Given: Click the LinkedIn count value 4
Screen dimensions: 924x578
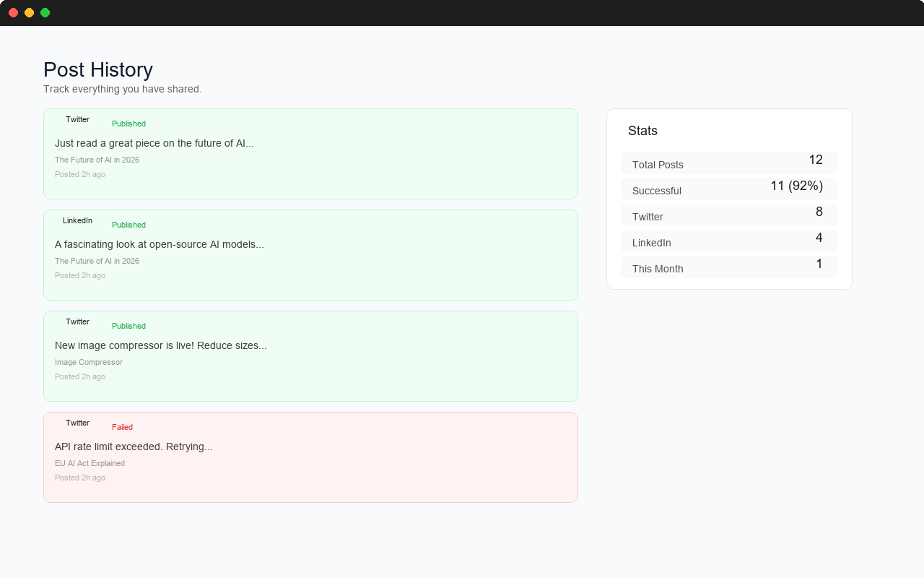Looking at the screenshot, I should 819,238.
